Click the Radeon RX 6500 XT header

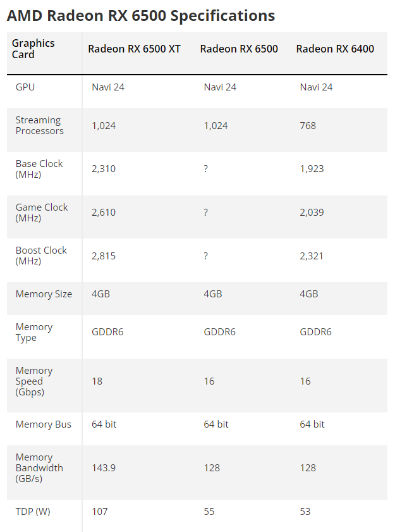coord(134,49)
